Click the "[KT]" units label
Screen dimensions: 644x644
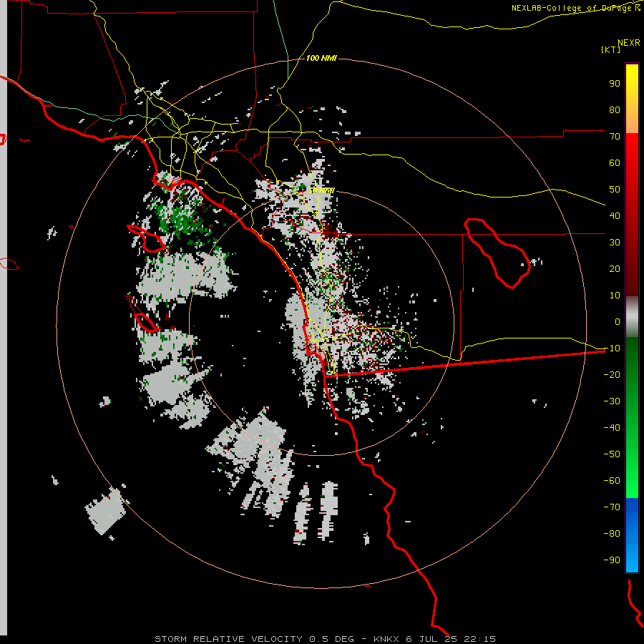tap(611, 49)
